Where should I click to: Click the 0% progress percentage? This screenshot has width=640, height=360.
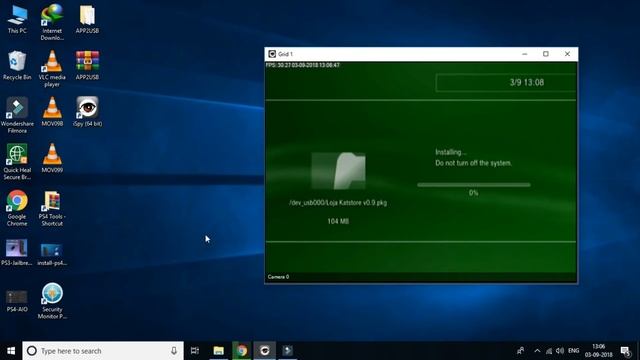point(473,193)
